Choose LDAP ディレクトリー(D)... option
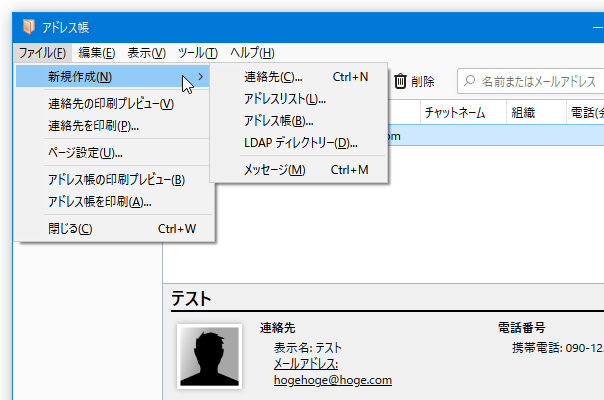 coord(299,143)
